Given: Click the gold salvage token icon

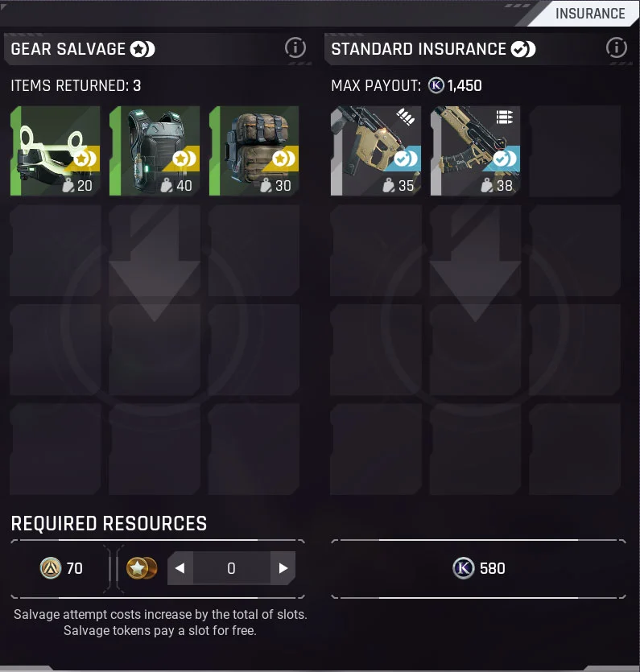Looking at the screenshot, I should click(x=142, y=568).
